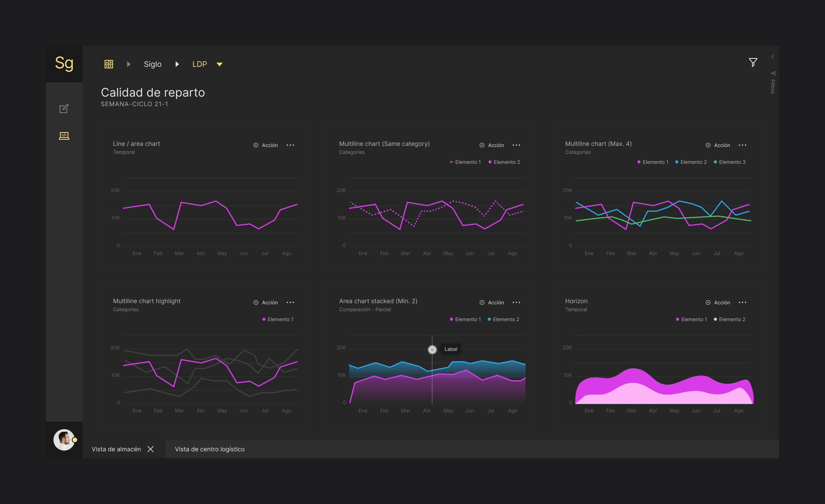
Task: Open the filter funnel icon top right
Action: 753,63
